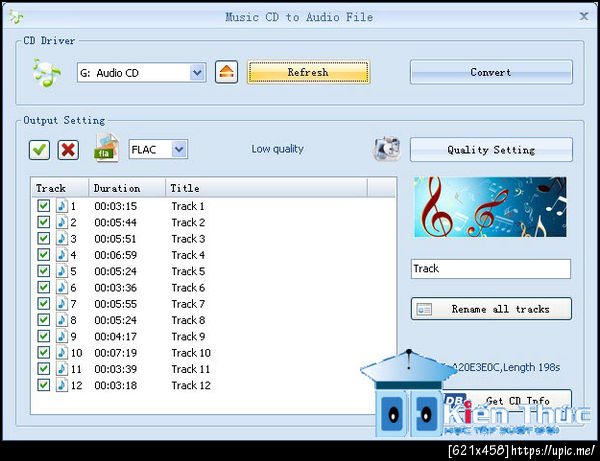Uncheck the track 5 checkbox

[x=43, y=271]
